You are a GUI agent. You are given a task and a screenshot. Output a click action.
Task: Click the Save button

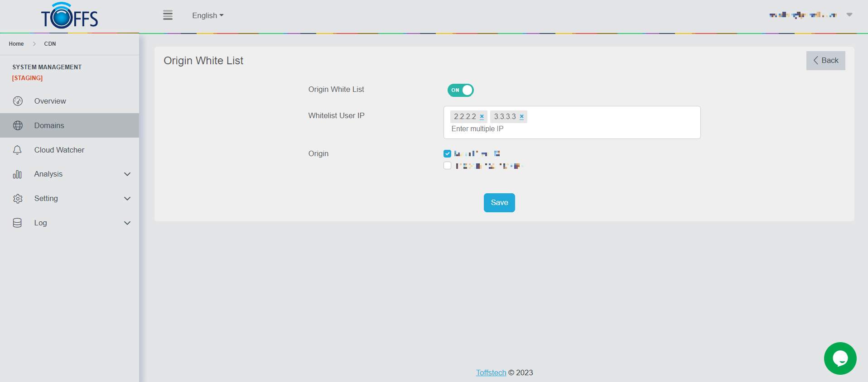click(499, 203)
